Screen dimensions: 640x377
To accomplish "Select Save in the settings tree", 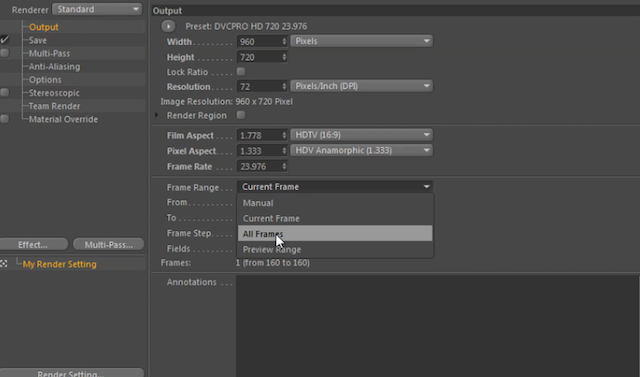I will [38, 40].
